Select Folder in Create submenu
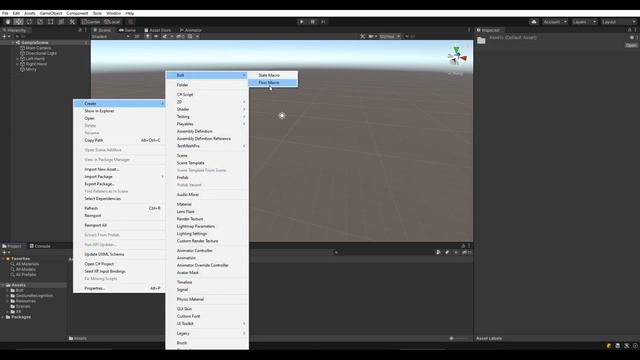 pos(207,85)
